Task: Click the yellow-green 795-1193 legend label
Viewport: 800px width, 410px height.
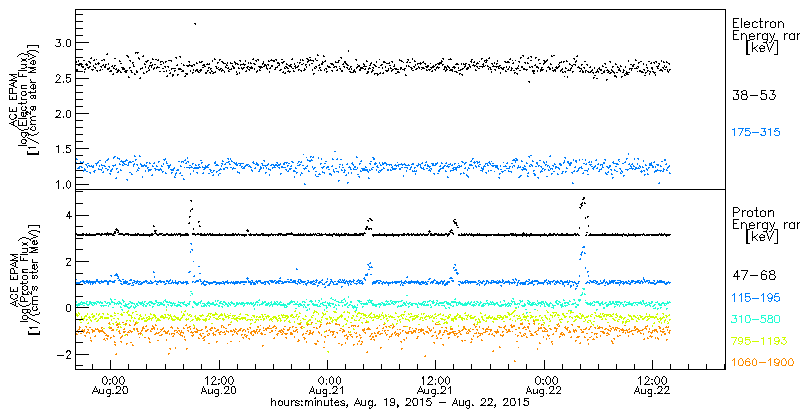Action: click(x=759, y=341)
